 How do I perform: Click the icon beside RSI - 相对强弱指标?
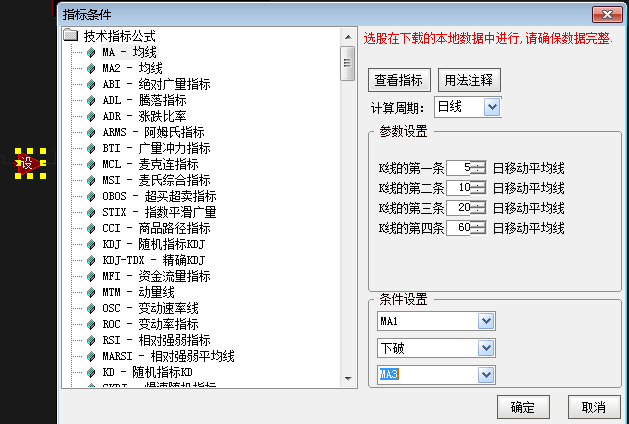tap(92, 340)
